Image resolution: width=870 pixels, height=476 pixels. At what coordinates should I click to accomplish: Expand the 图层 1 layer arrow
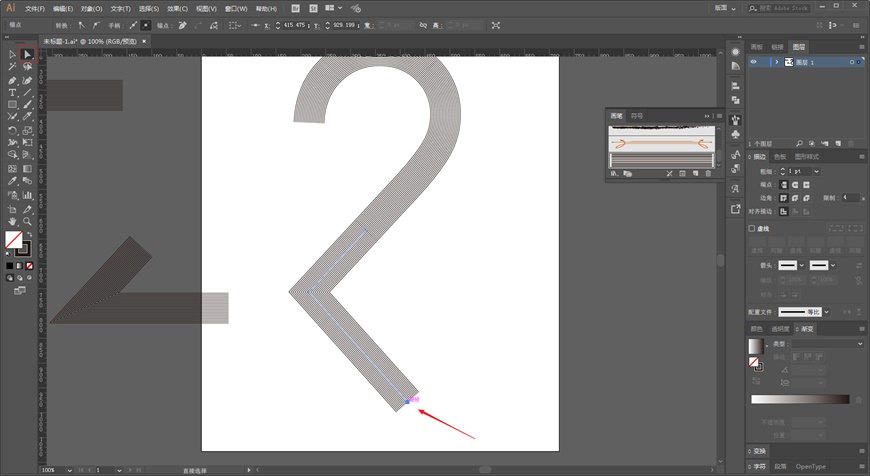[777, 62]
